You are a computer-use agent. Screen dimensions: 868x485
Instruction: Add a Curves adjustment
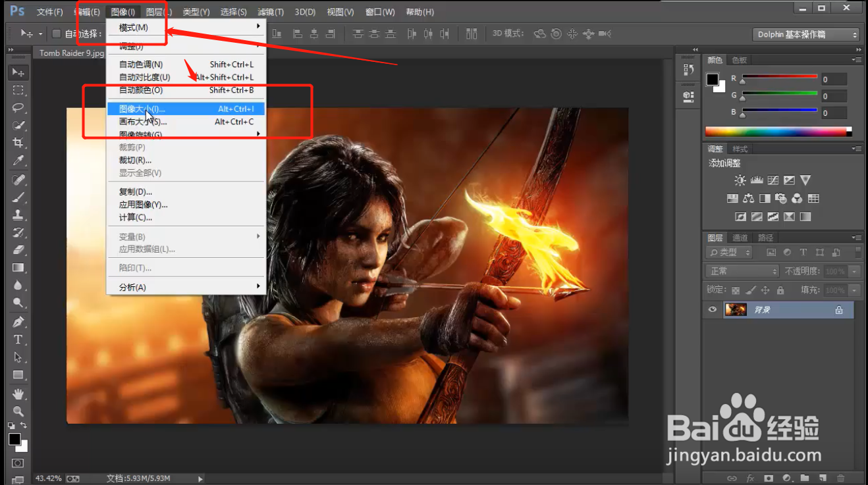pos(773,180)
